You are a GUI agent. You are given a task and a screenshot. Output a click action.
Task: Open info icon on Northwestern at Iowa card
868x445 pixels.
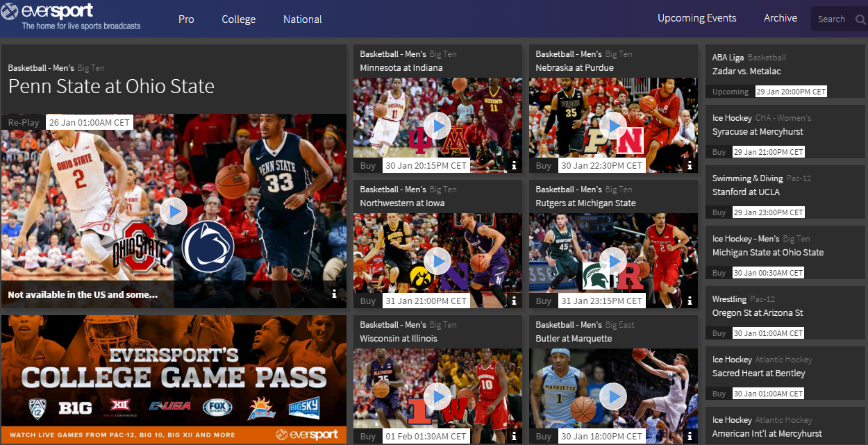click(514, 301)
